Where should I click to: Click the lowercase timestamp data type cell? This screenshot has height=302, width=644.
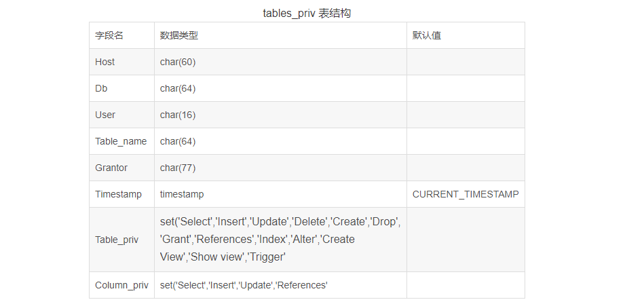[182, 194]
